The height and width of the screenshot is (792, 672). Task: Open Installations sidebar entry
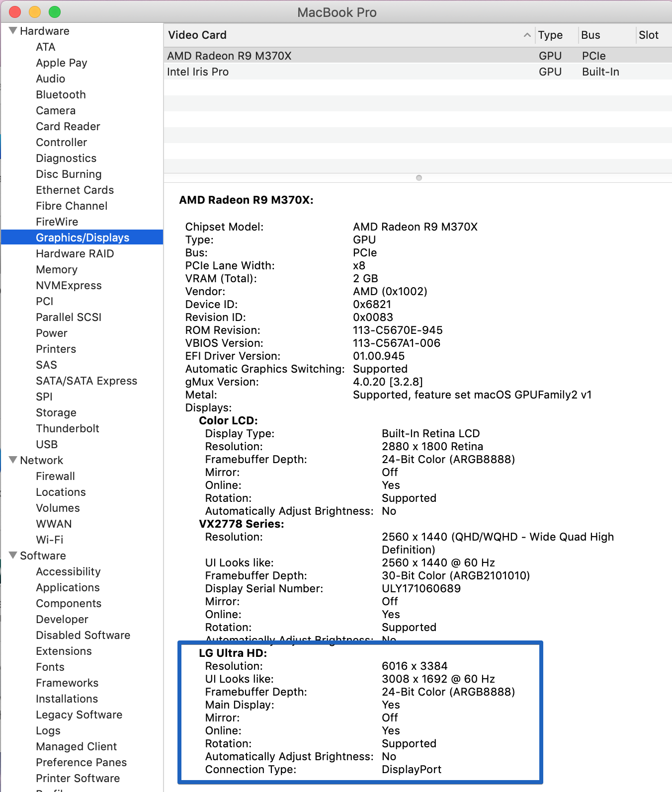(x=67, y=699)
